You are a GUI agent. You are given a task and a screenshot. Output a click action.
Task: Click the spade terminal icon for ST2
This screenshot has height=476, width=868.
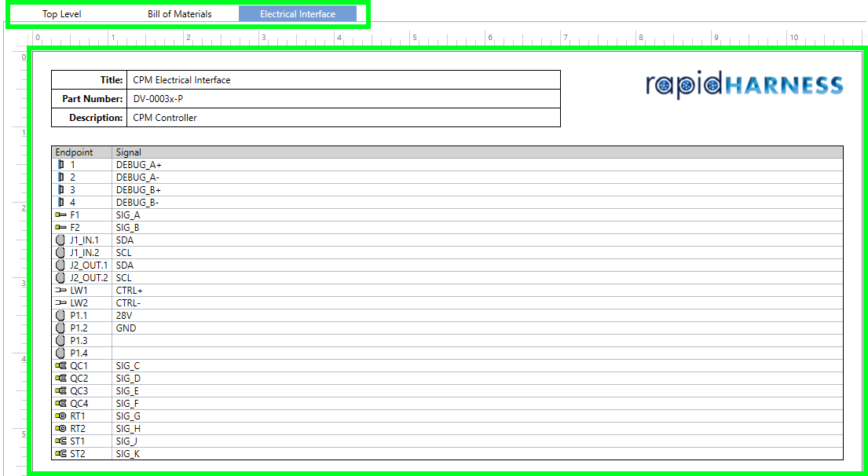click(60, 454)
